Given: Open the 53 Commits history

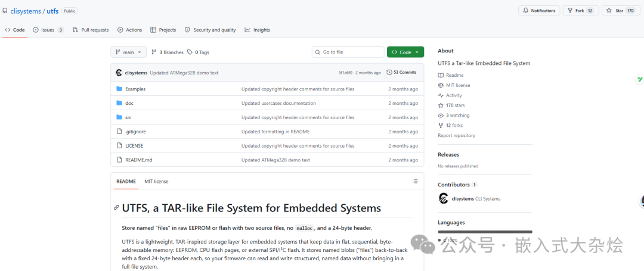Looking at the screenshot, I should tap(402, 73).
